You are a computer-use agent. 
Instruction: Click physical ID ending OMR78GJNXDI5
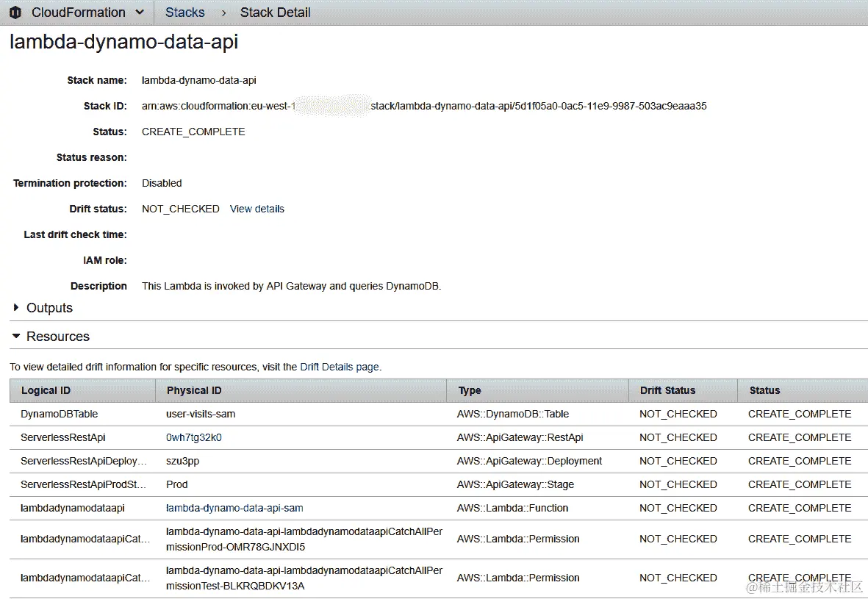pos(304,539)
